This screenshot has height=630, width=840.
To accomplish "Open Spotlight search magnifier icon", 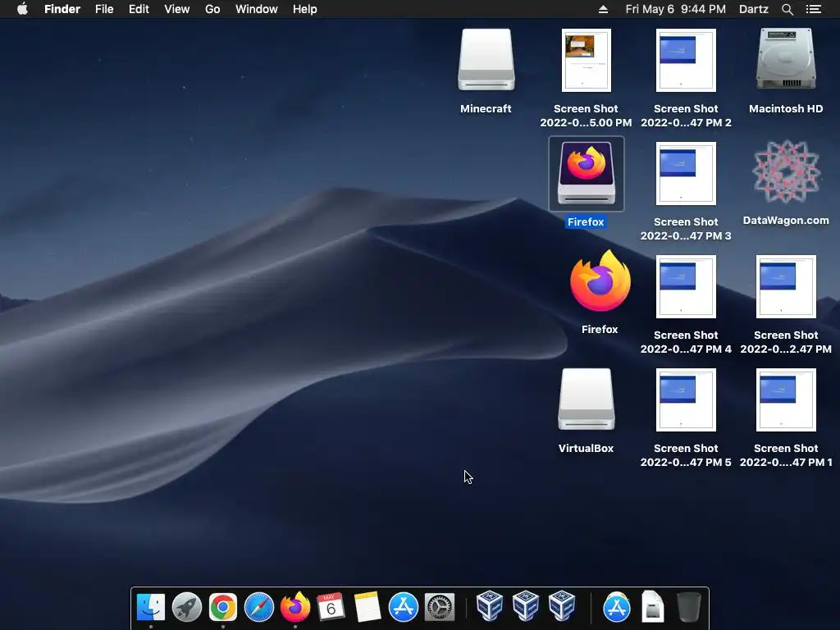I will (x=787, y=9).
